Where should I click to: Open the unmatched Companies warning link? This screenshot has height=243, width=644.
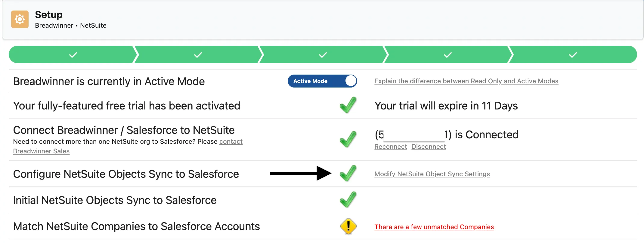click(x=434, y=227)
